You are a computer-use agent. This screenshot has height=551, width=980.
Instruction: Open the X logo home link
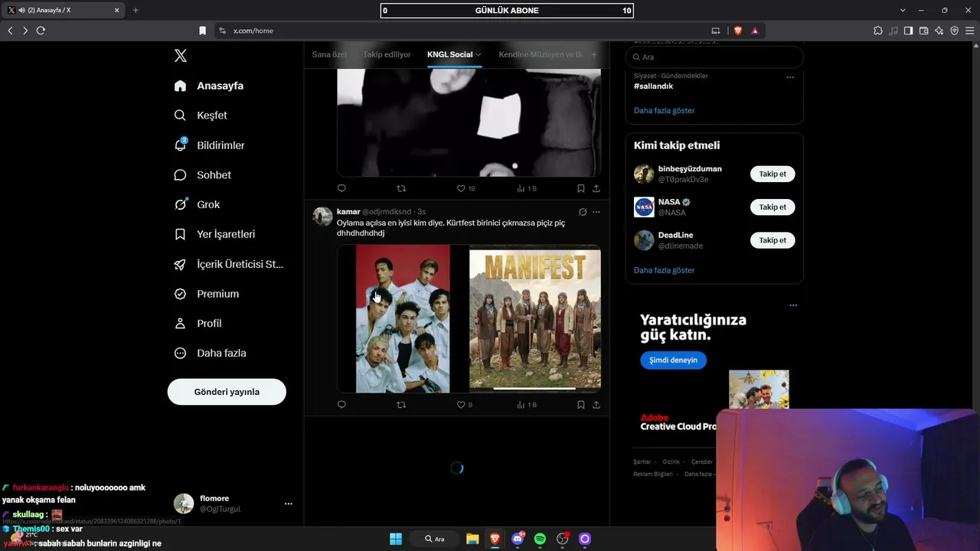pos(181,56)
